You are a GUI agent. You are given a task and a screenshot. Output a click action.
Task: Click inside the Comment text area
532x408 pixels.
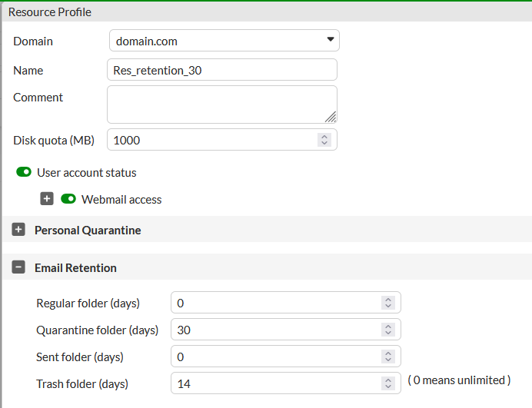pos(222,104)
